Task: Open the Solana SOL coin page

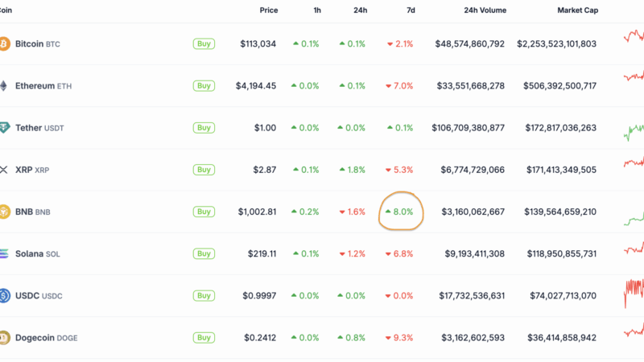Action: [x=37, y=253]
